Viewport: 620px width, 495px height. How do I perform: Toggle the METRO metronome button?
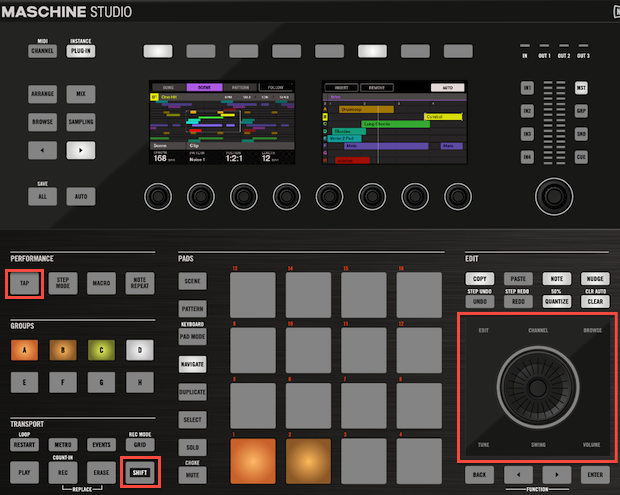[64, 443]
